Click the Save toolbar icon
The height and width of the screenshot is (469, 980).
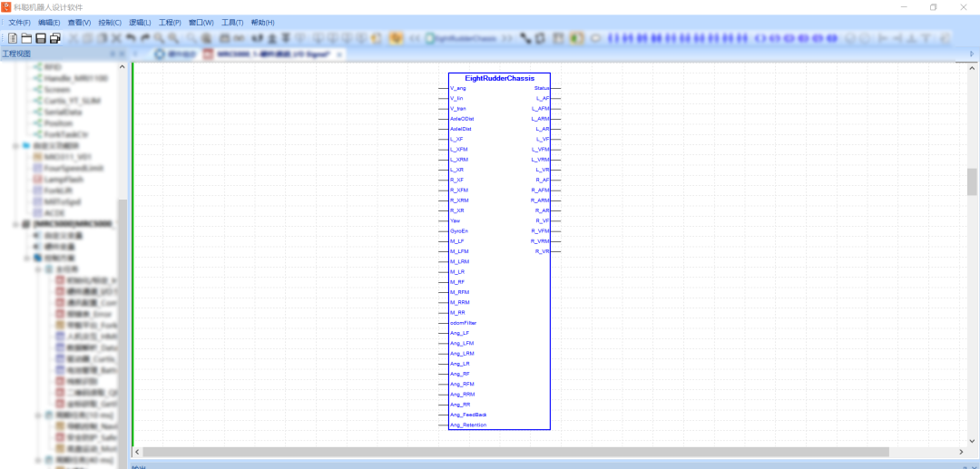(41, 38)
